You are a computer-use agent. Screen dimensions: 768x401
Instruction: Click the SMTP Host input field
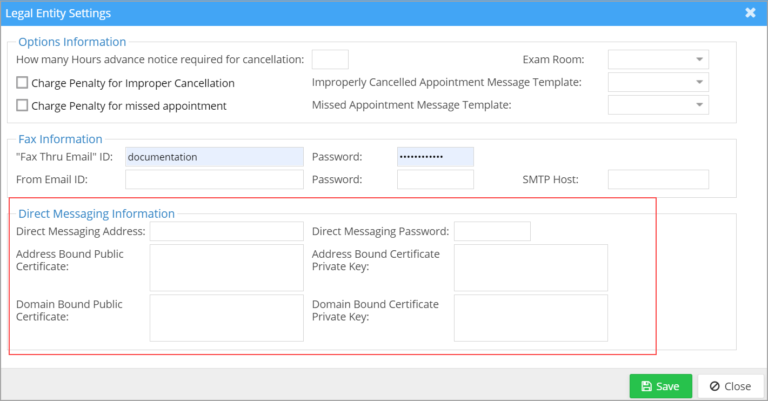pos(657,180)
